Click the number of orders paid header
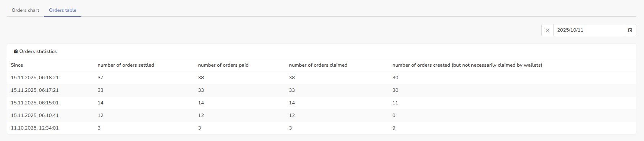This screenshot has width=644, height=141. 223,65
